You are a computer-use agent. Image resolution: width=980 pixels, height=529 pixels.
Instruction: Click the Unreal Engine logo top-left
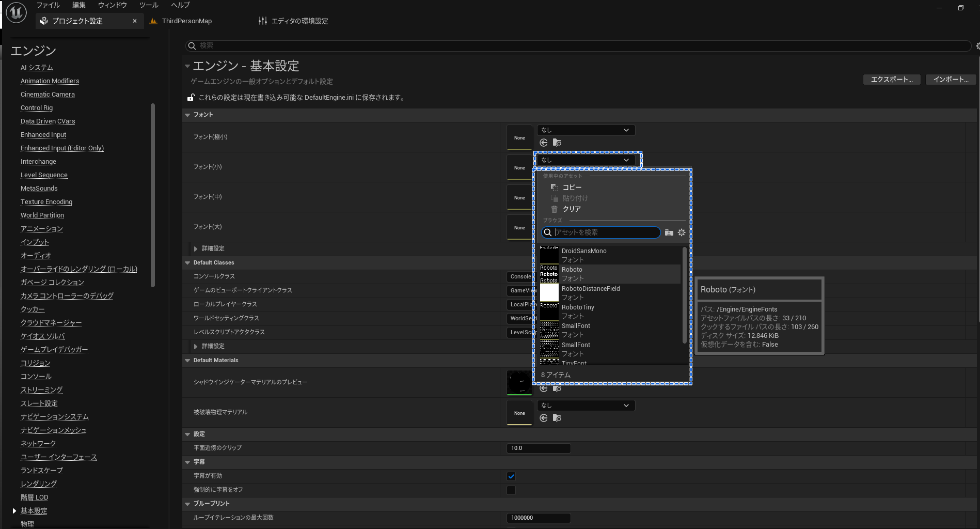click(x=15, y=12)
